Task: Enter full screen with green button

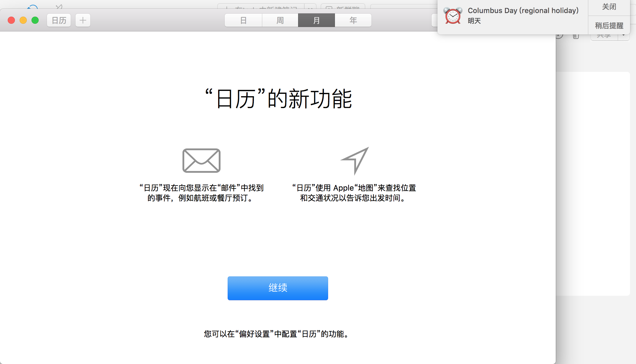Action: click(x=35, y=20)
